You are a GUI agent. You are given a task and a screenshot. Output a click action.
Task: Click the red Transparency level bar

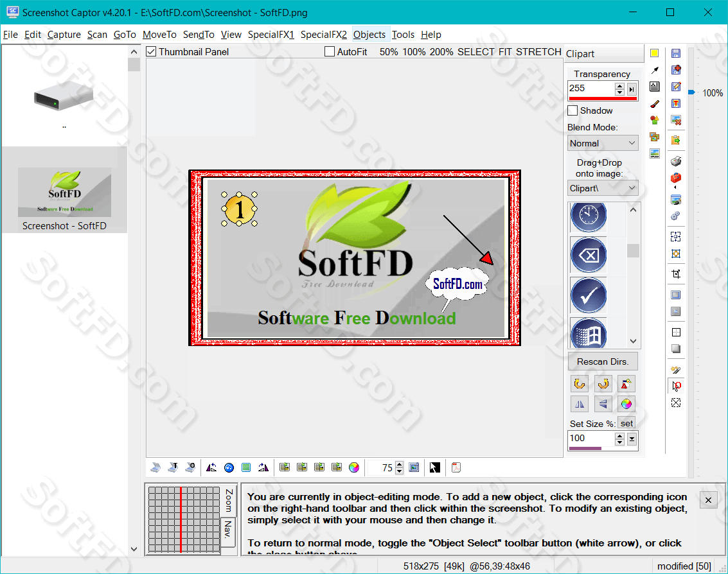[x=603, y=98]
